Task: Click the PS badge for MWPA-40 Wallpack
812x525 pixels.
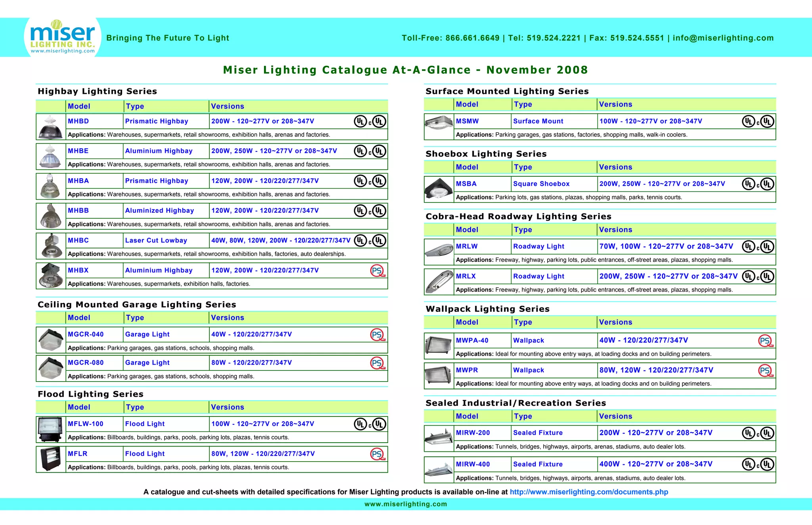Action: 765,341
